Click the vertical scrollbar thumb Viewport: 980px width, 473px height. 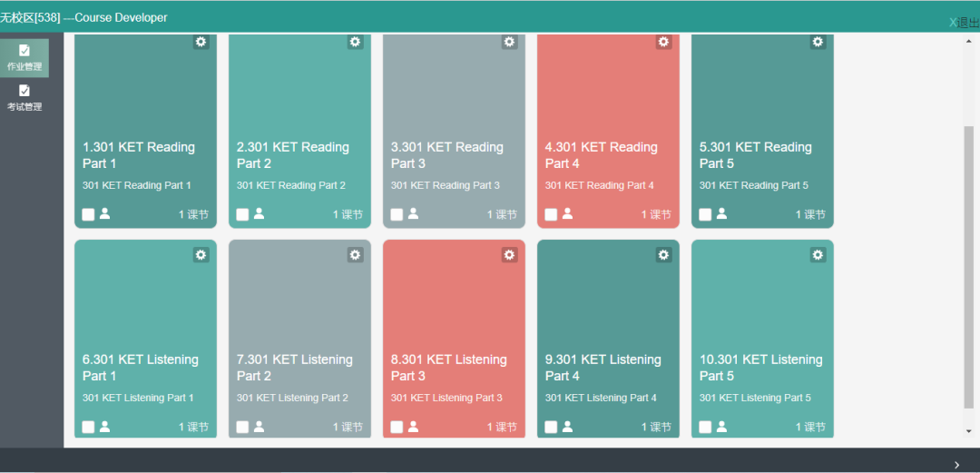[x=969, y=267]
